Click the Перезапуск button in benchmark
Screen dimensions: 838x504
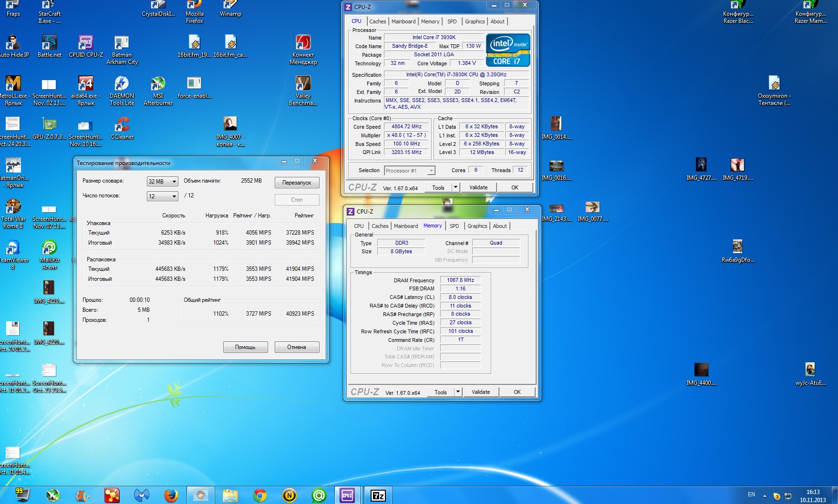click(x=297, y=183)
